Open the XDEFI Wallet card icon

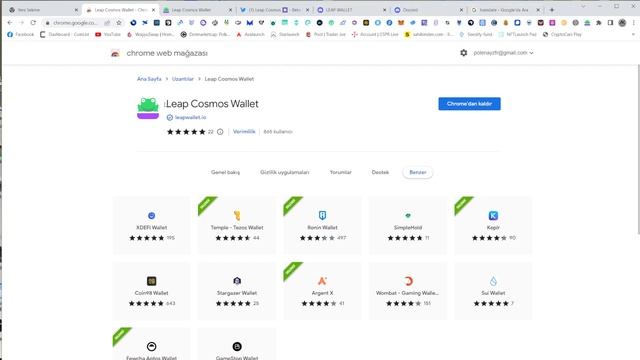(x=151, y=216)
